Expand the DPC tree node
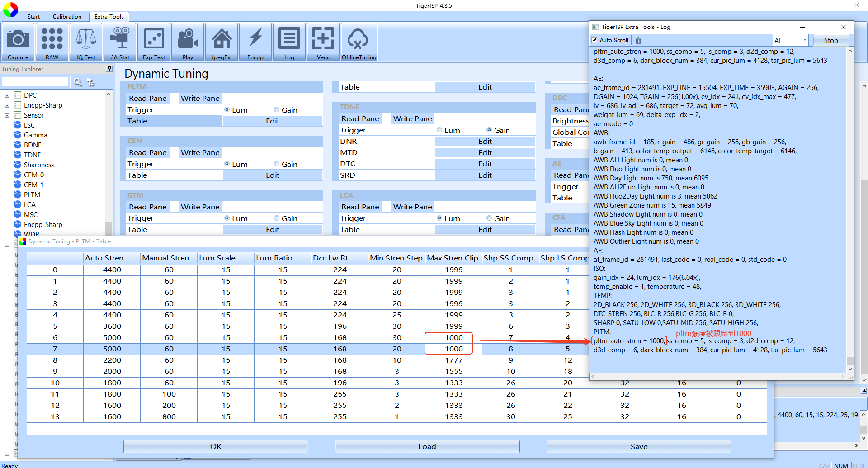868x468 pixels. 7,95
